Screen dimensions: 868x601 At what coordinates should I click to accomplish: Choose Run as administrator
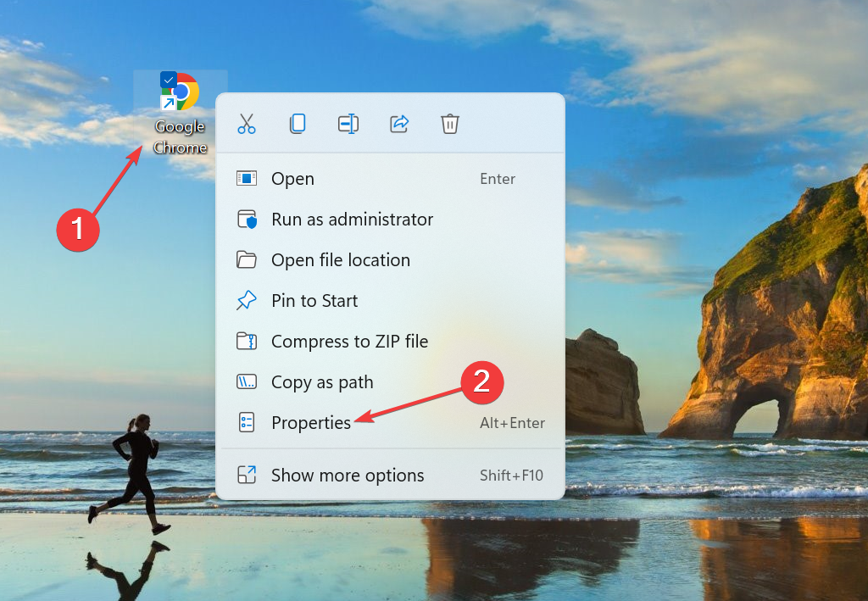tap(351, 219)
